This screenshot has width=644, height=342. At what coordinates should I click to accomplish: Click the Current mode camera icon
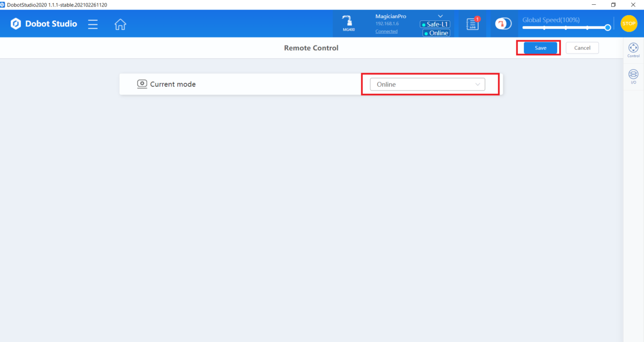(142, 84)
